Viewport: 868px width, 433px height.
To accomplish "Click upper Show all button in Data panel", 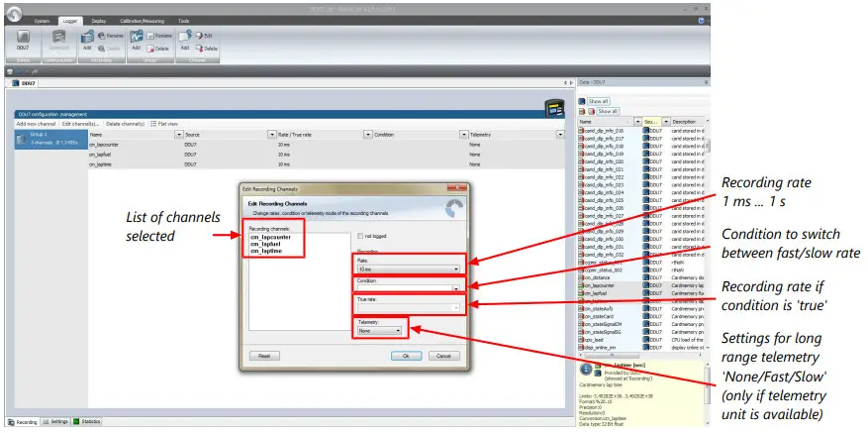I will pyautogui.click(x=598, y=101).
